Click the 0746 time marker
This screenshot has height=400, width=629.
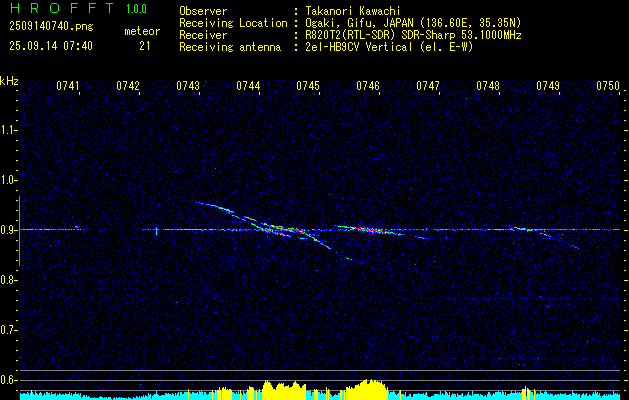368,85
